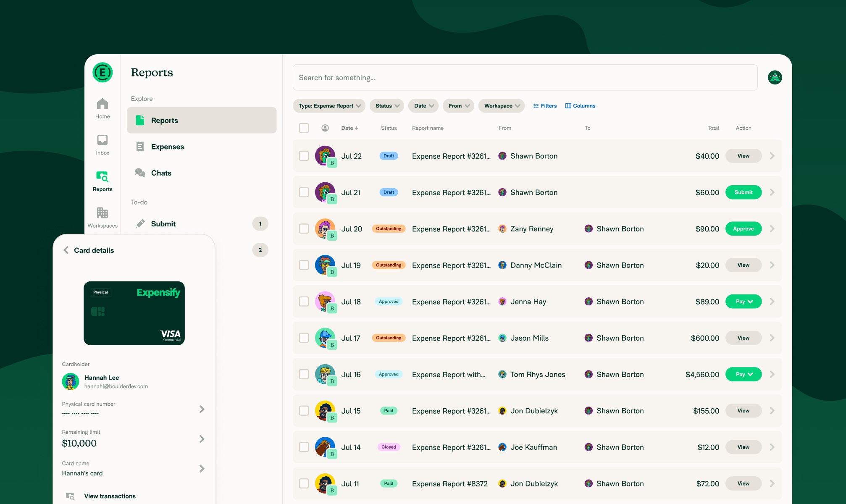Click the Filters icon link
Image resolution: width=846 pixels, height=504 pixels.
[x=545, y=106]
